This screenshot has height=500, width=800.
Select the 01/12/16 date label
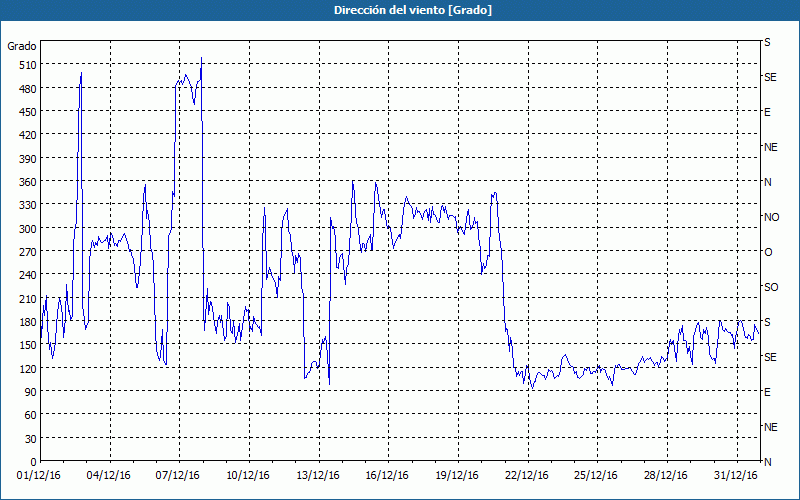(x=39, y=476)
